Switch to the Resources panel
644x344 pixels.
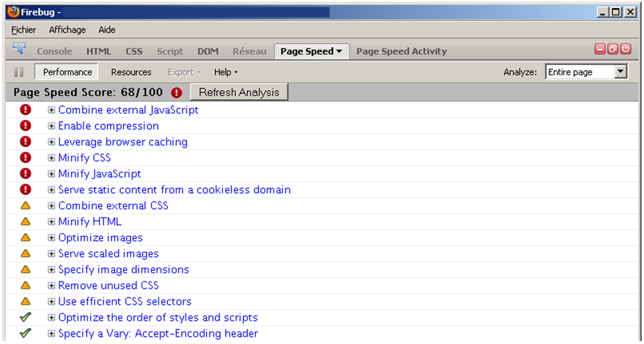[131, 72]
